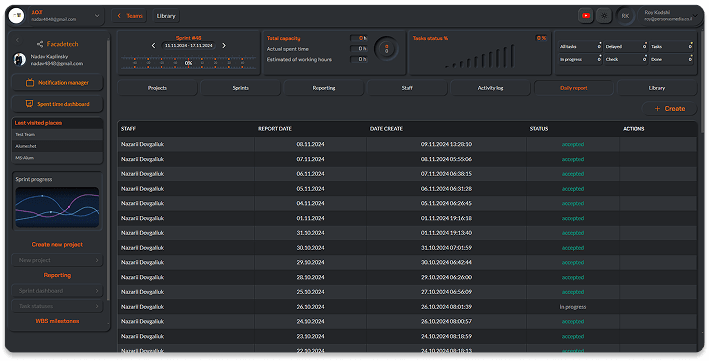Screen dimensions: 709x361
Task: Click the Sprint progress chart thumbnail
Action: coord(57,207)
